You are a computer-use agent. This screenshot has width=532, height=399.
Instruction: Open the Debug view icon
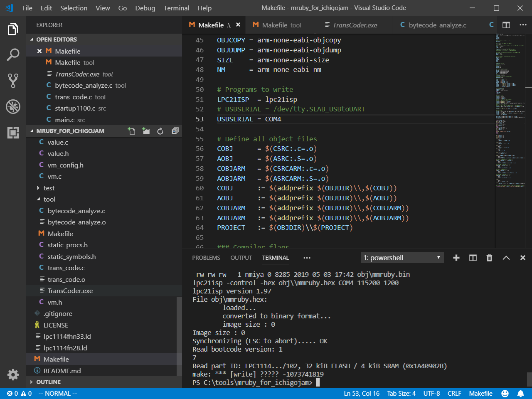click(13, 107)
